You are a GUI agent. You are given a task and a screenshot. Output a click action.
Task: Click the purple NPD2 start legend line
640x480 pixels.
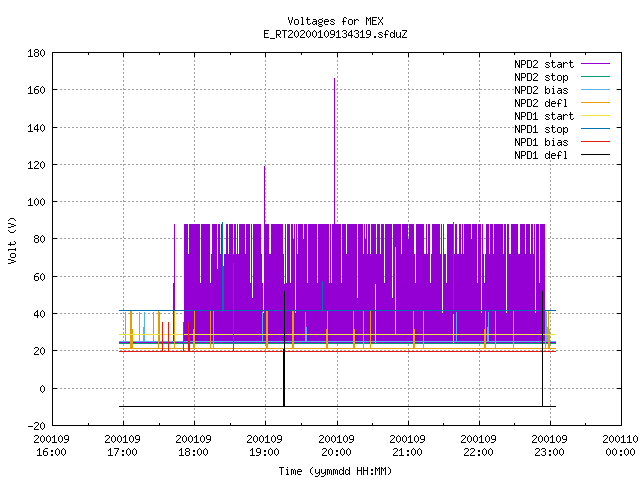click(x=596, y=64)
